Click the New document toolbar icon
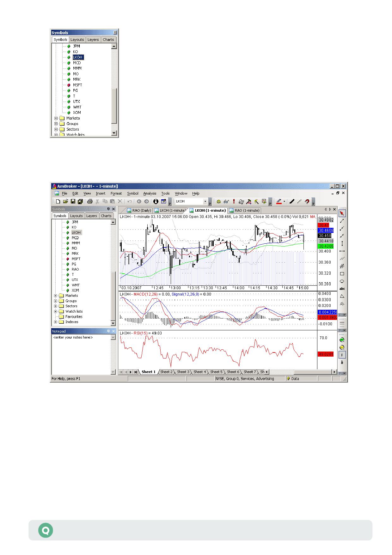 [x=58, y=201]
